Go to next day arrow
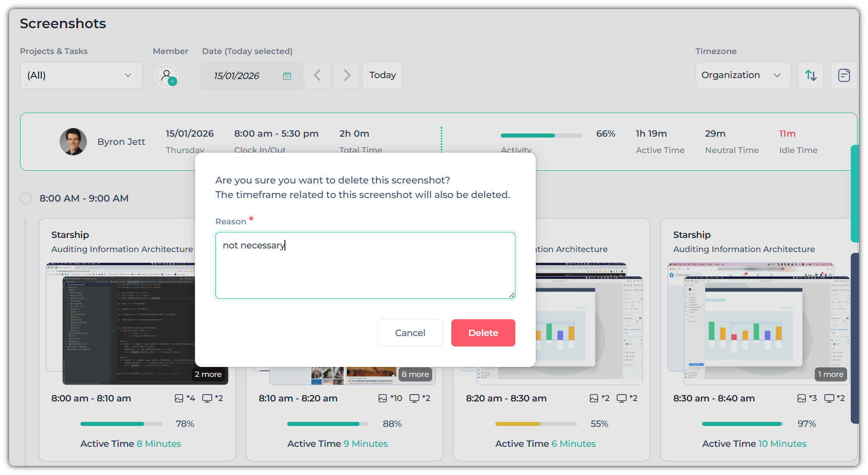Image resolution: width=868 pixels, height=475 pixels. pyautogui.click(x=346, y=75)
